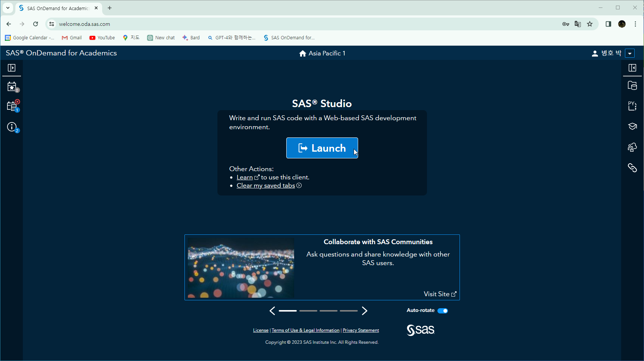
Task: Launch SAS Studio
Action: click(x=322, y=148)
